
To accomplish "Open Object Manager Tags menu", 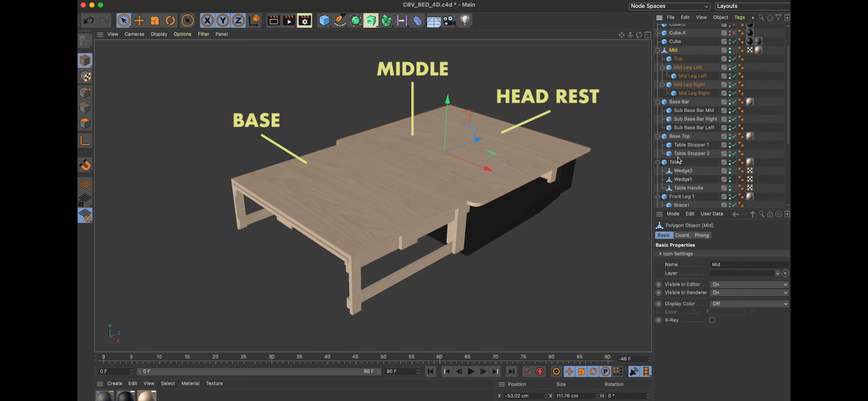I will (740, 17).
